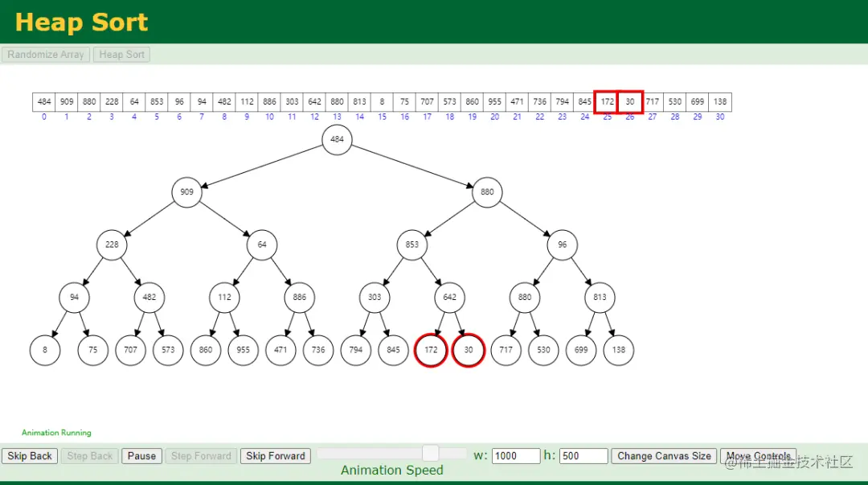This screenshot has height=485, width=868.
Task: Select leaf node 860 in the tree
Action: pos(206,350)
